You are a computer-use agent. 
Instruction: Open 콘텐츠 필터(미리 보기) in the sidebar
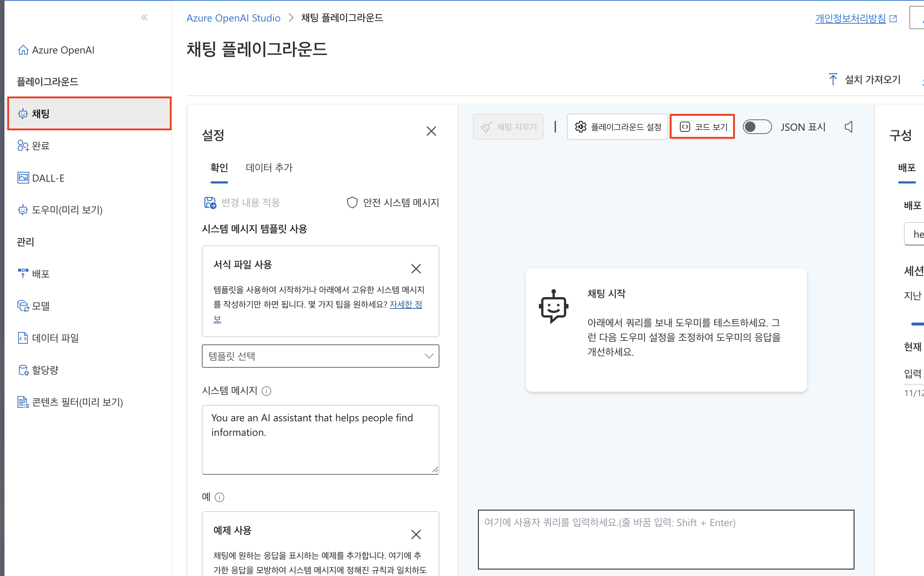[77, 402]
